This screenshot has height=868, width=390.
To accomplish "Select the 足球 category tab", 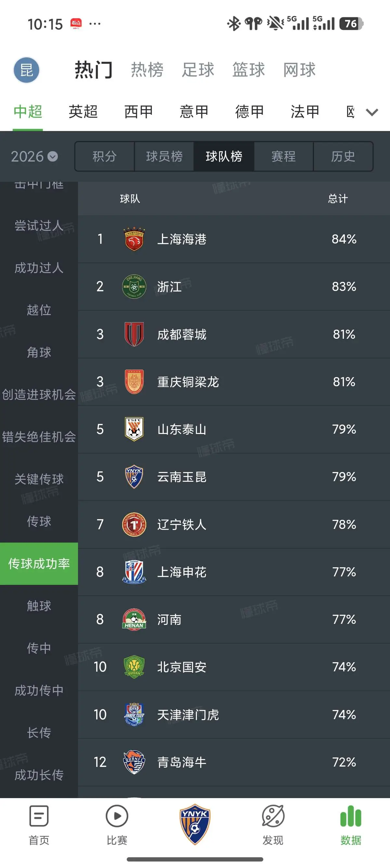I will click(x=198, y=70).
